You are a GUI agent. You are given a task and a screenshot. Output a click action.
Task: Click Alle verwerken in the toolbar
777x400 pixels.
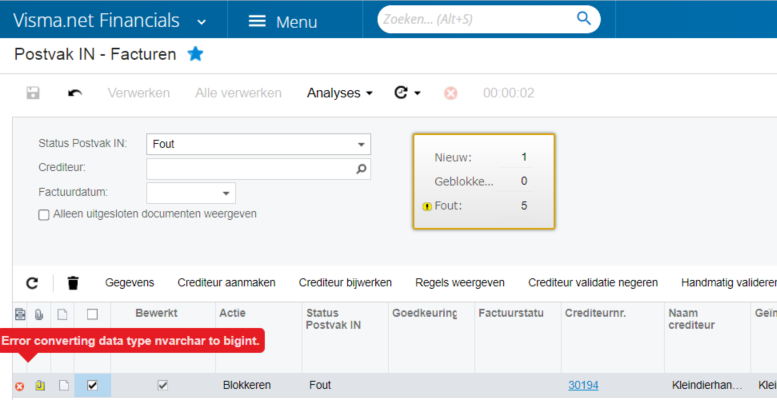pos(238,93)
